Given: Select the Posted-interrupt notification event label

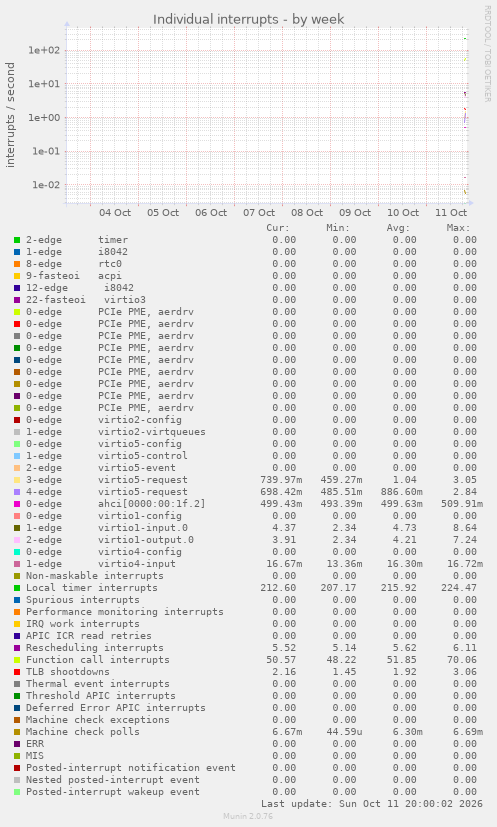Looking at the screenshot, I should pyautogui.click(x=131, y=768).
